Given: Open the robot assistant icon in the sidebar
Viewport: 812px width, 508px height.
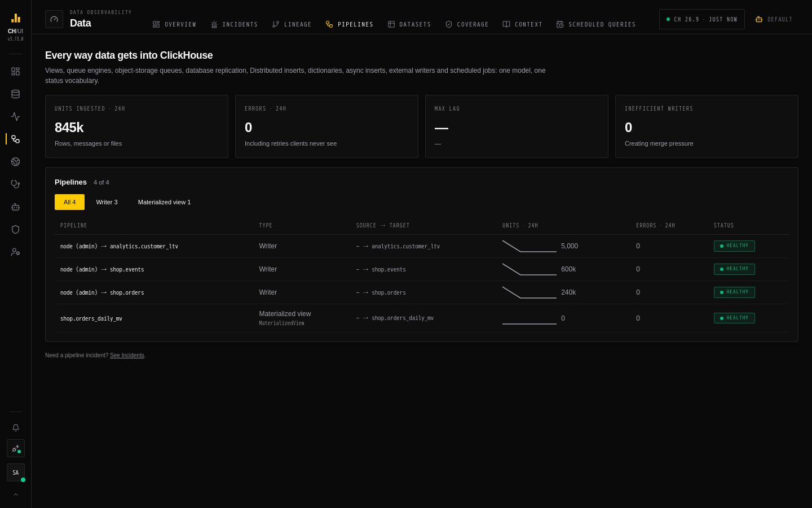Looking at the screenshot, I should click(15, 207).
